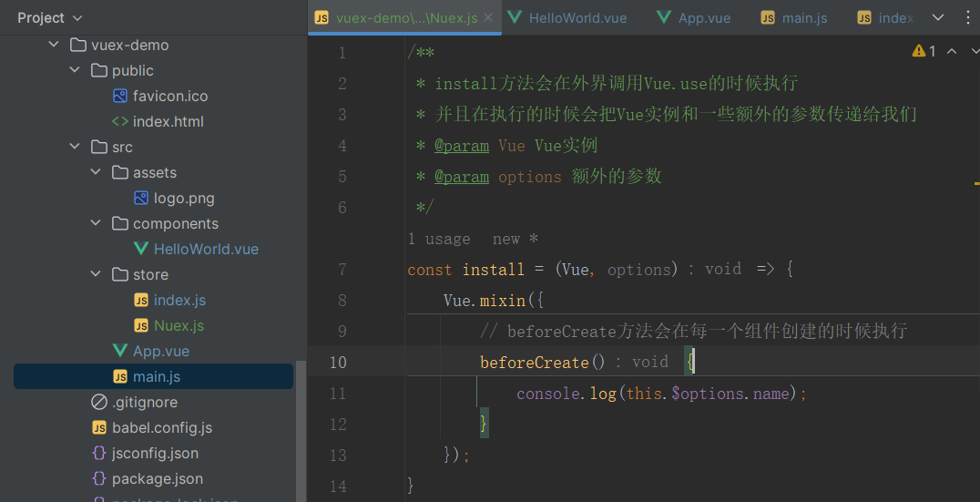Open App.vue from project tree
This screenshot has height=502, width=980.
(x=161, y=352)
